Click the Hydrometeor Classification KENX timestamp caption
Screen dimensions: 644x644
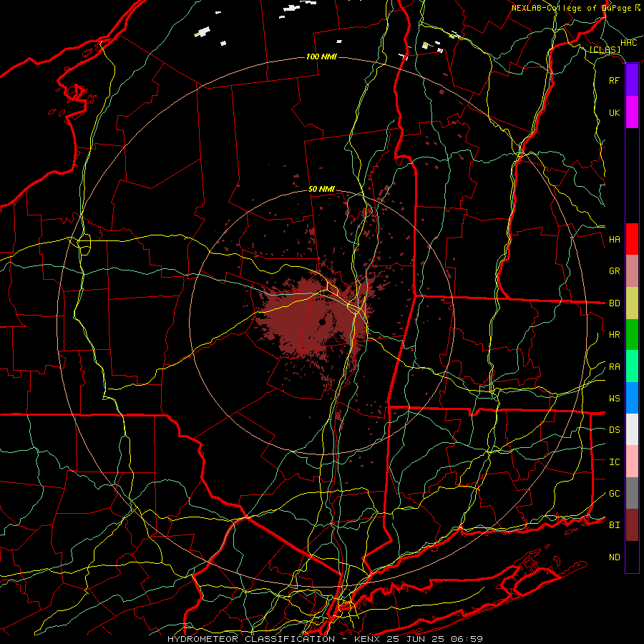tap(325, 639)
